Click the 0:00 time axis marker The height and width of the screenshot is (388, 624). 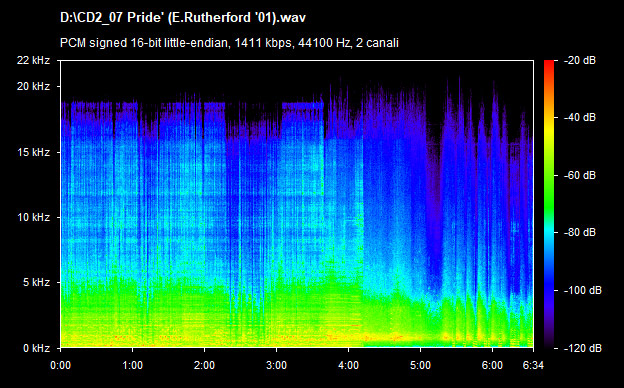tap(60, 365)
